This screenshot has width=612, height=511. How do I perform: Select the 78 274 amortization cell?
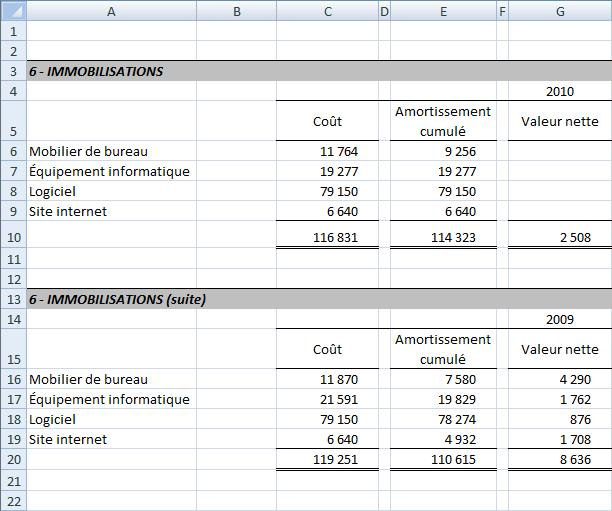[443, 419]
